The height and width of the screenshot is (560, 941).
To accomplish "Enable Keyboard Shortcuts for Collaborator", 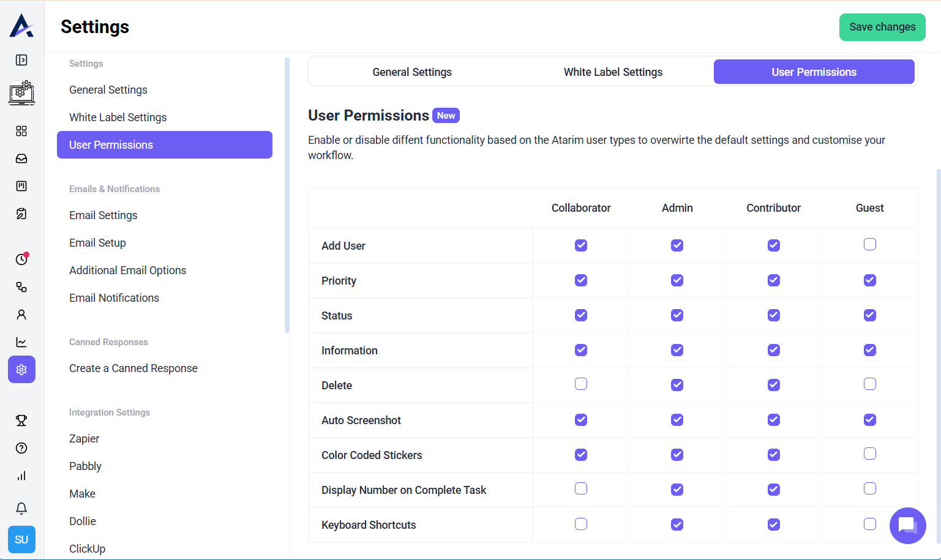I will point(580,524).
